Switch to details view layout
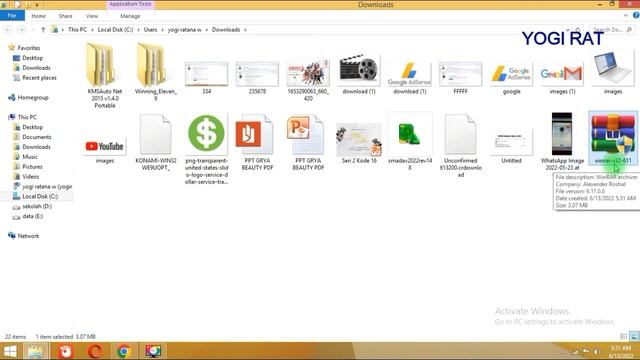 click(x=624, y=336)
